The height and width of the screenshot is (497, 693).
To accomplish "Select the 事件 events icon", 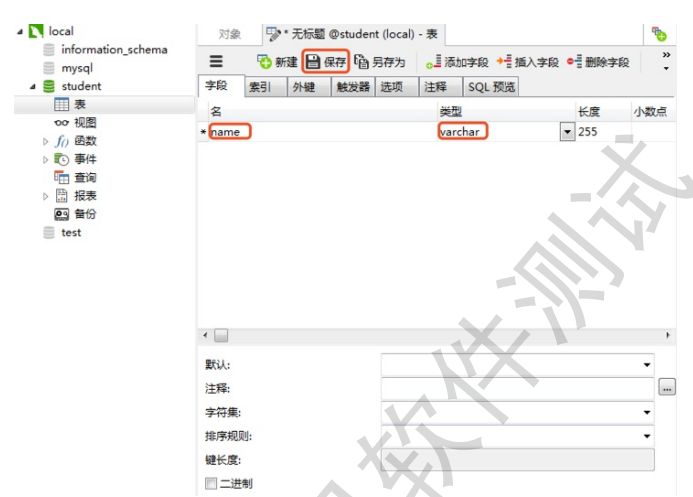I will (x=61, y=159).
